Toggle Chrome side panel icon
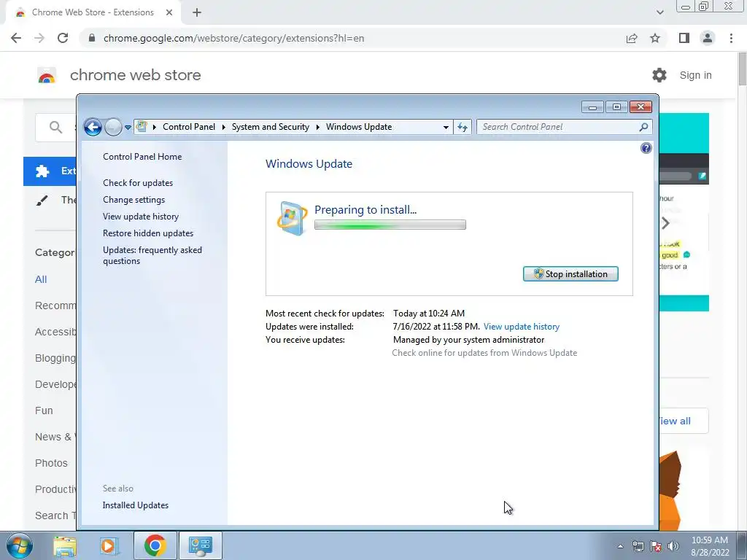This screenshot has height=560, width=747. (684, 38)
